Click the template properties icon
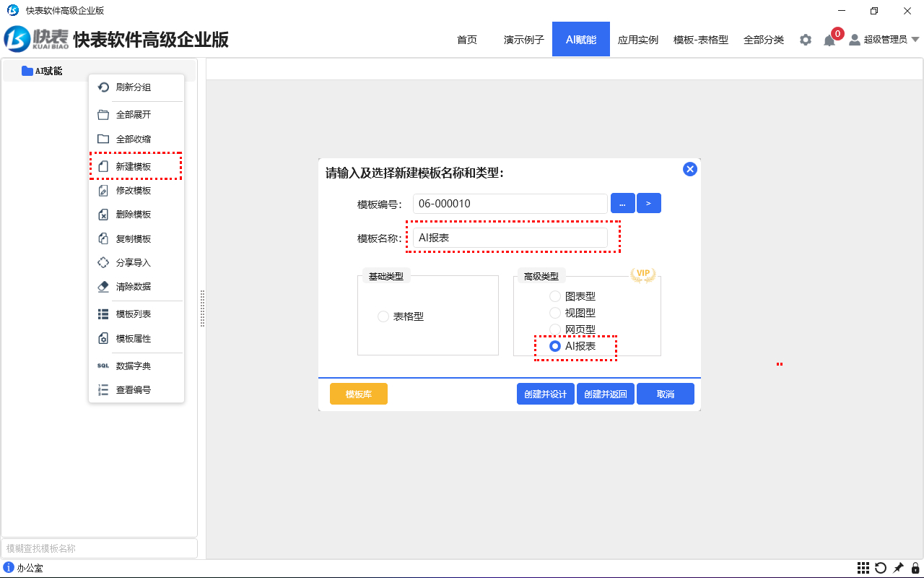The width and height of the screenshot is (924, 578). pyautogui.click(x=103, y=338)
